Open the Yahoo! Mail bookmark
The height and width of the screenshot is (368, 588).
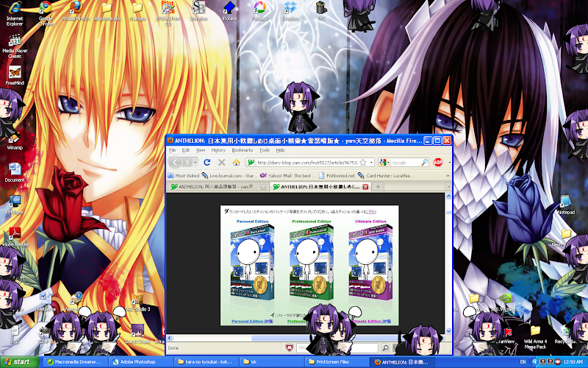(288, 175)
